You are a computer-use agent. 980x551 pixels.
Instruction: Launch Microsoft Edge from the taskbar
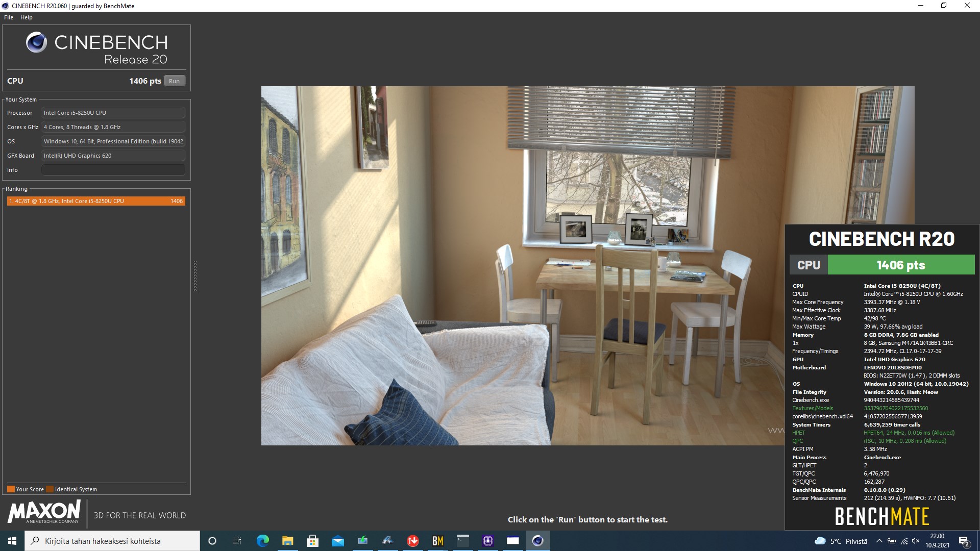[262, 541]
